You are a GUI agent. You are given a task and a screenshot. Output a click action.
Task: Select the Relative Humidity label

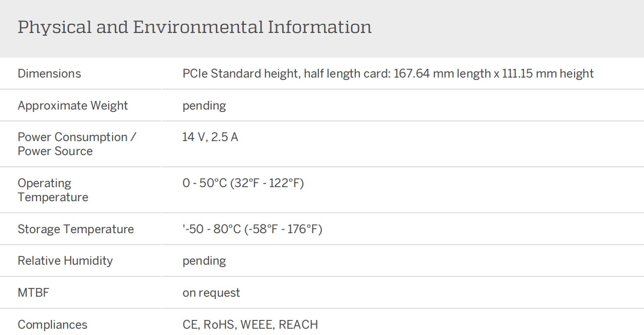(x=66, y=261)
